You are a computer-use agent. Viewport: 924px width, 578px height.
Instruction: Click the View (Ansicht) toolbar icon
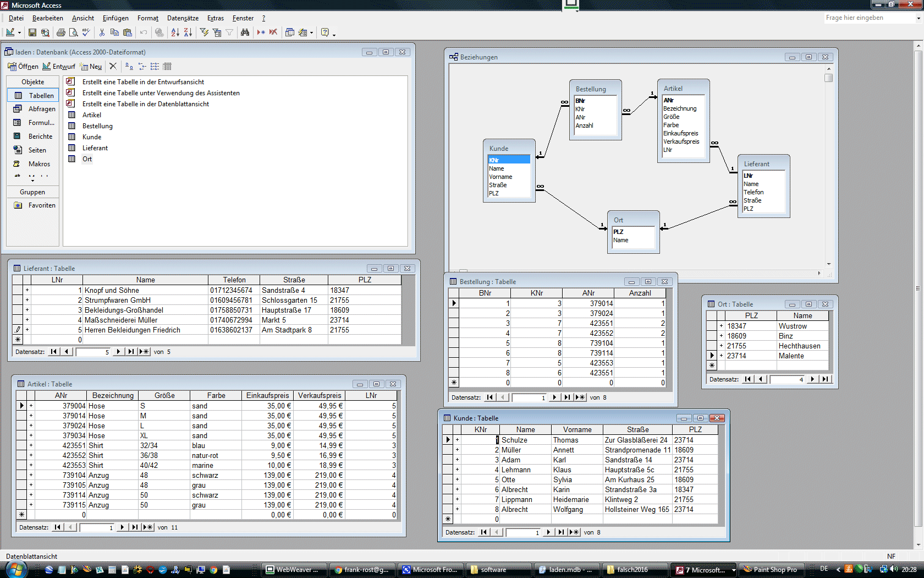[10, 32]
